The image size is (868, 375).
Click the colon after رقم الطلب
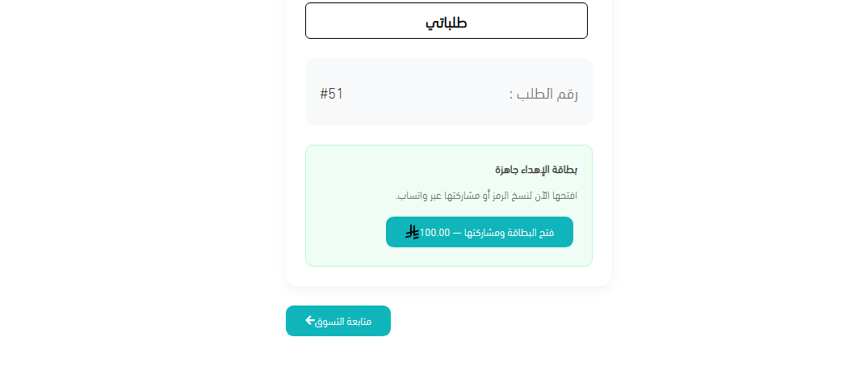tap(512, 96)
